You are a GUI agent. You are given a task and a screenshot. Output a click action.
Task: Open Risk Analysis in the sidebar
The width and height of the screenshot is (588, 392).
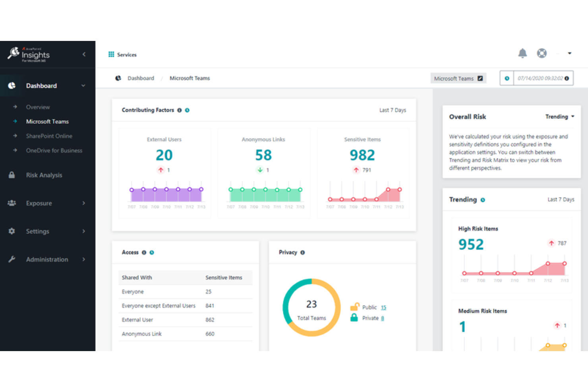click(x=44, y=175)
